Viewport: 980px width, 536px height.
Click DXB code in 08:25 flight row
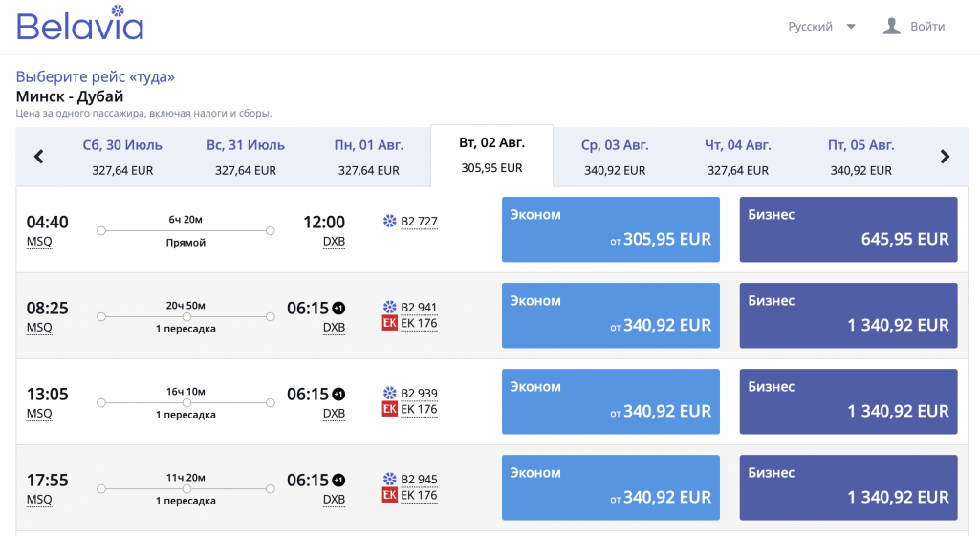[x=334, y=328]
